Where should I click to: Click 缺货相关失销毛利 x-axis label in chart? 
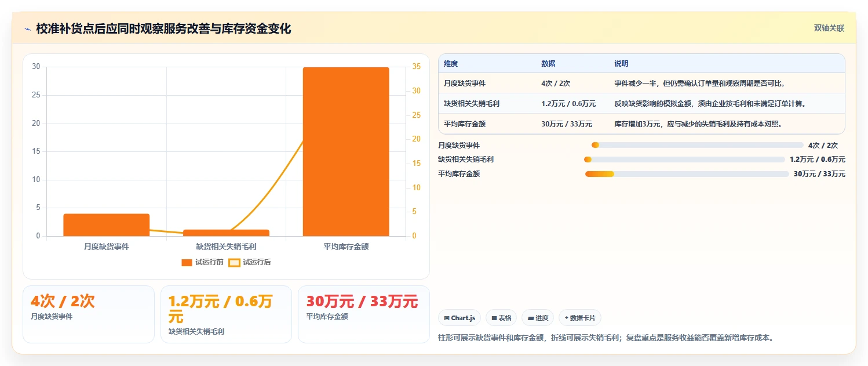226,247
